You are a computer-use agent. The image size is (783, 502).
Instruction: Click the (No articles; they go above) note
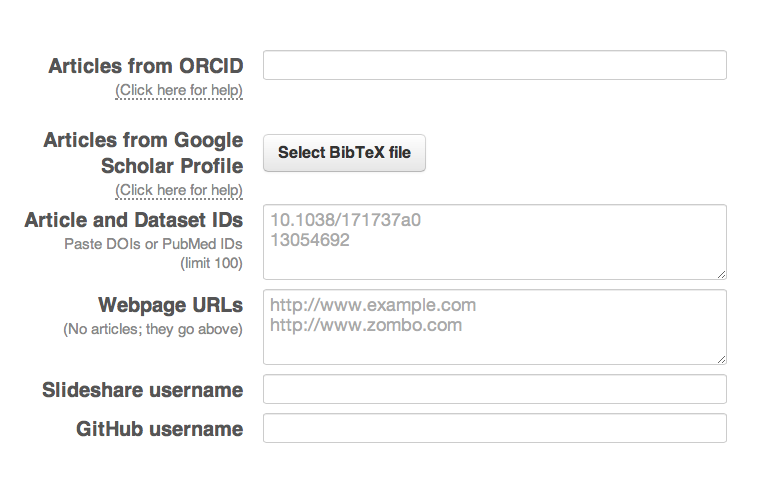click(x=153, y=329)
